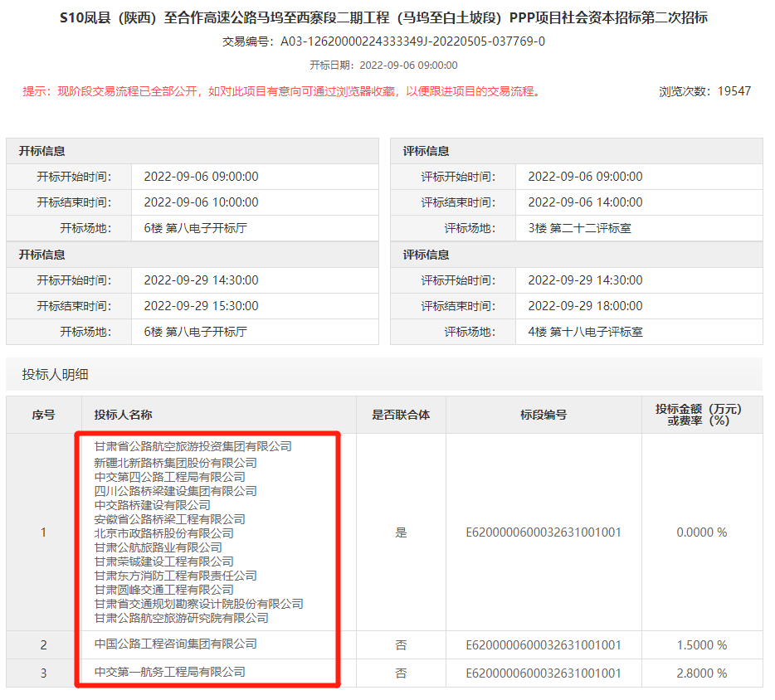This screenshot has width=775, height=700.
Task: Click the 标段编号 column header
Action: point(543,415)
